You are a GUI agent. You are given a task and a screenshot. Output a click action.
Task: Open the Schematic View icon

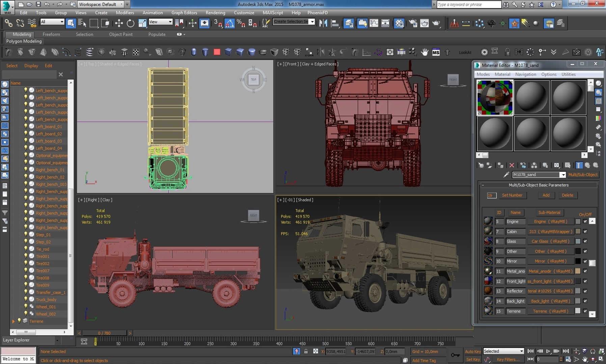click(386, 23)
